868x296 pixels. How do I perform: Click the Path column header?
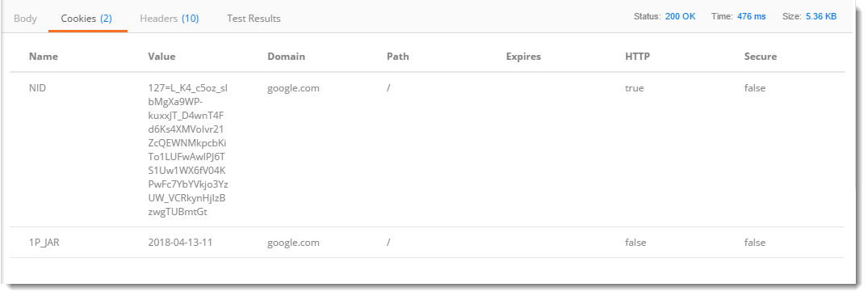[x=398, y=57]
